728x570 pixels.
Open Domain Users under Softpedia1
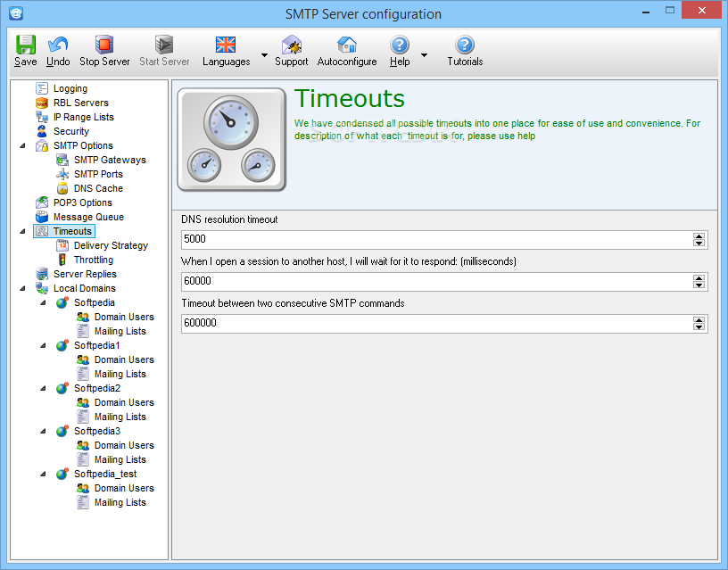124,359
